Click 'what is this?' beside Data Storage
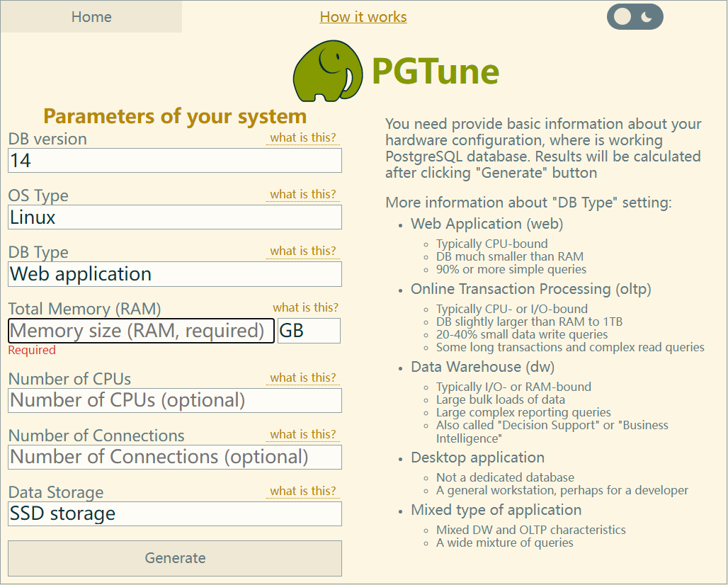Image resolution: width=728 pixels, height=585 pixels. tap(303, 492)
